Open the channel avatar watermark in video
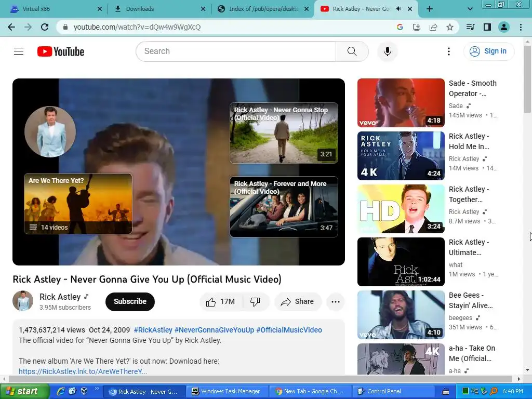This screenshot has height=399, width=532. click(x=50, y=131)
